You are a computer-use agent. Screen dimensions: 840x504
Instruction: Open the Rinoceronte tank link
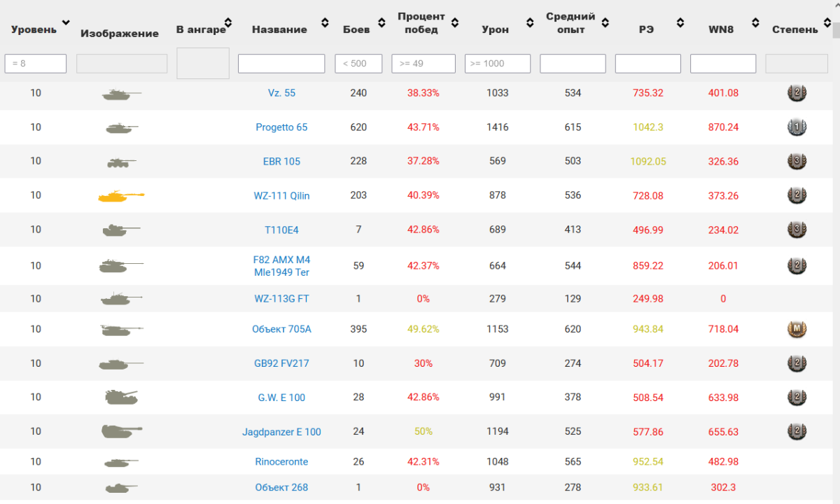(281, 462)
